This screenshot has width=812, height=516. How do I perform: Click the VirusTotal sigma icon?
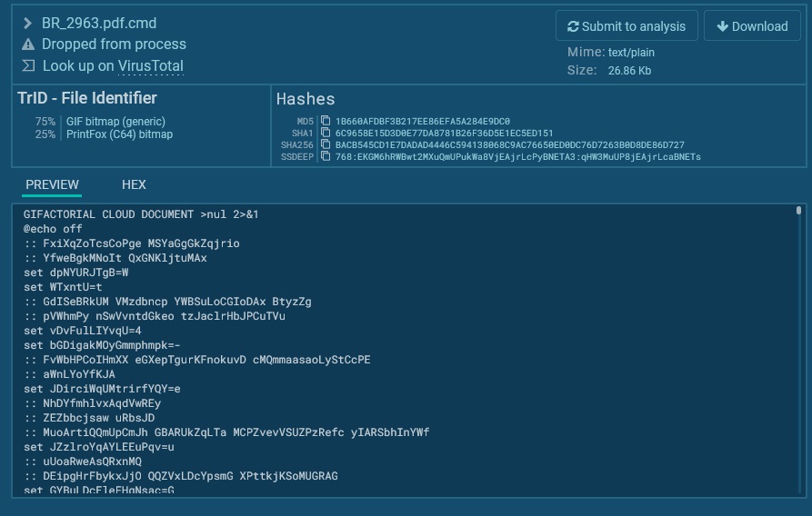pos(28,65)
